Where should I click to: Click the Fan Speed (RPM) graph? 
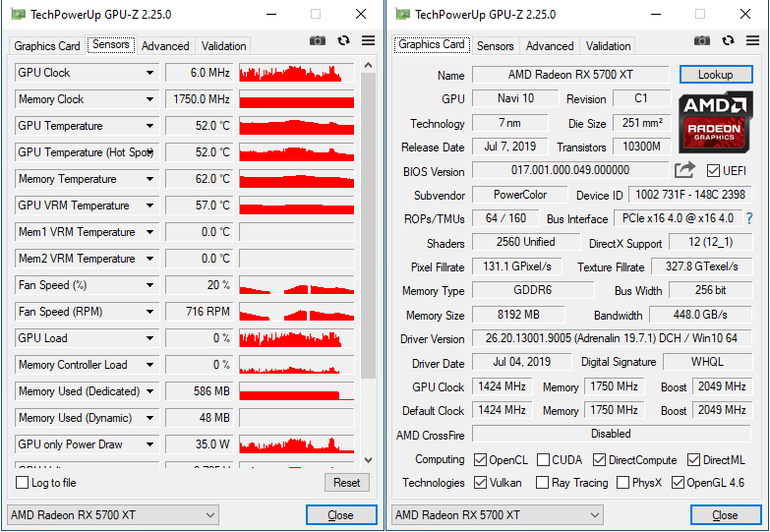(297, 312)
